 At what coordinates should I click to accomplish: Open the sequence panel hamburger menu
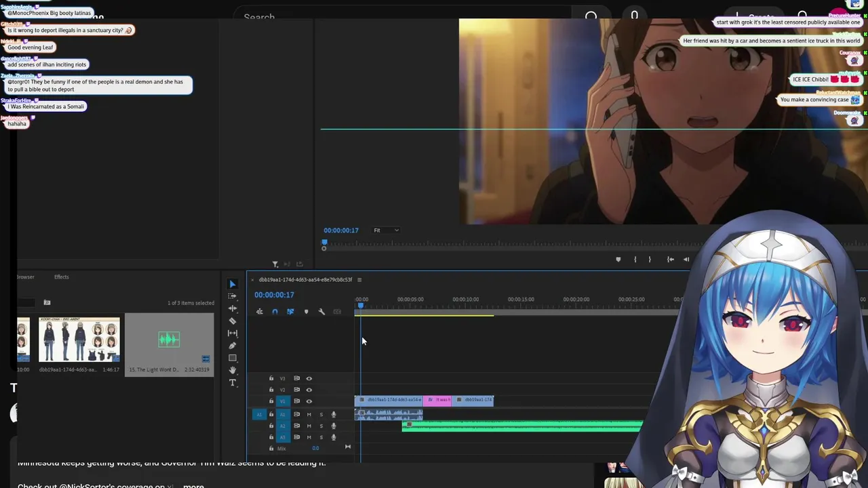[x=359, y=280]
